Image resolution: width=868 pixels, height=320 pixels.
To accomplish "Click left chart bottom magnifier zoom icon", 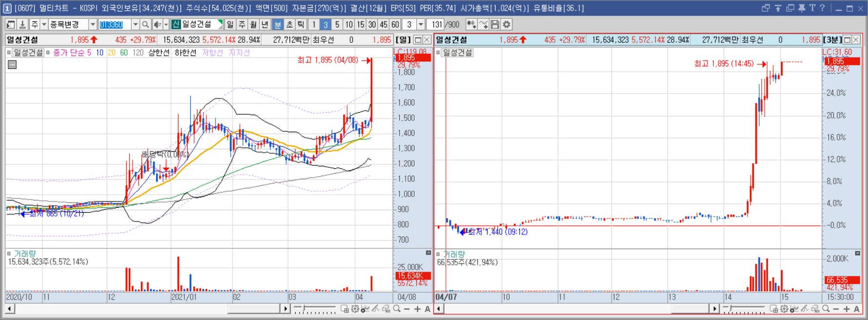I will click(x=397, y=309).
